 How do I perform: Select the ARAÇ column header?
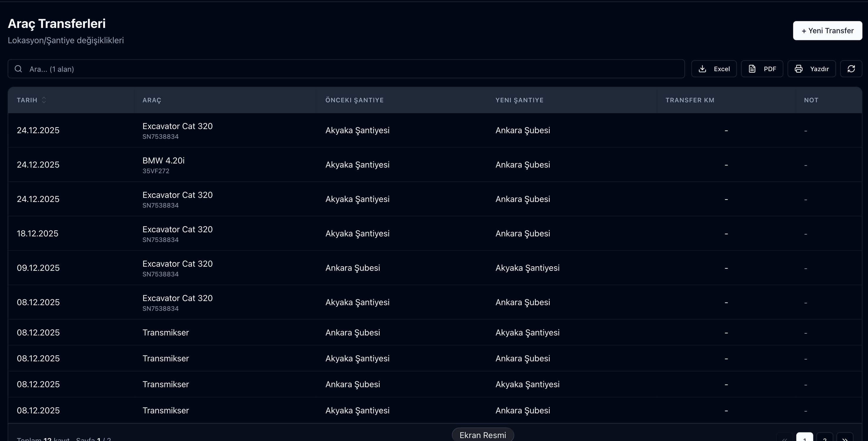point(152,100)
